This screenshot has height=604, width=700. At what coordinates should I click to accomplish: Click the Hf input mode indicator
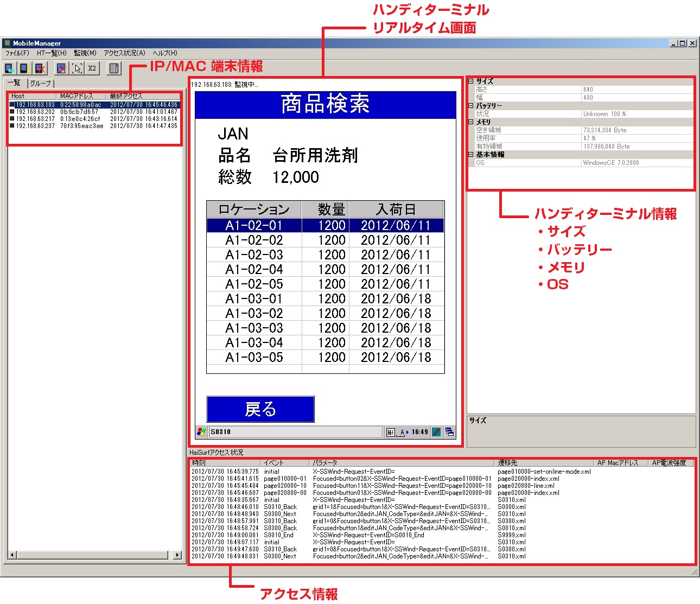[x=391, y=432]
